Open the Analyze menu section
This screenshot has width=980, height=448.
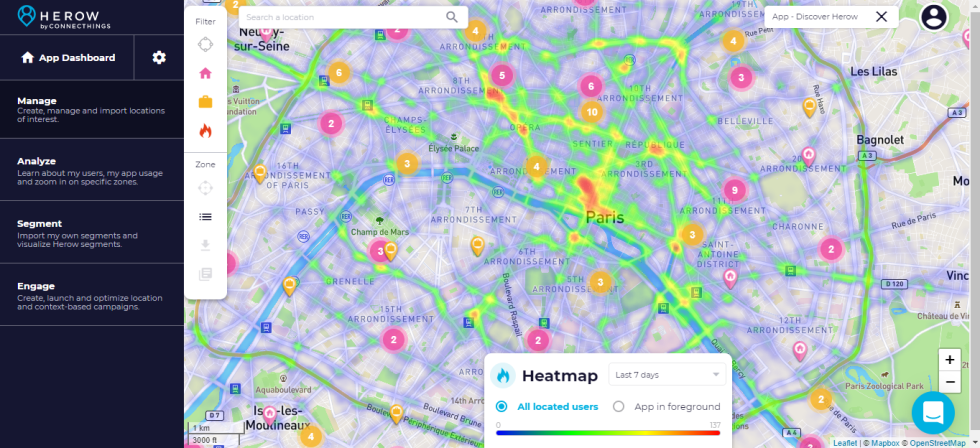[92, 170]
